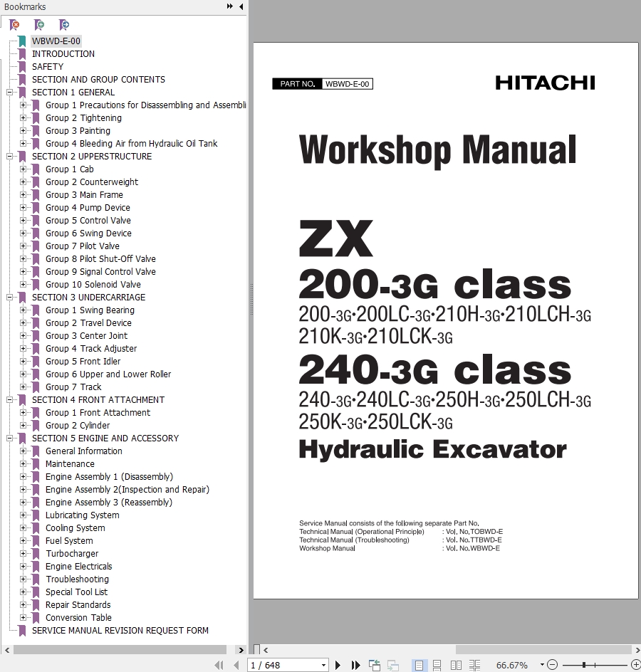Open the zoom percentage dropdown
This screenshot has width=641, height=672.
(x=542, y=665)
